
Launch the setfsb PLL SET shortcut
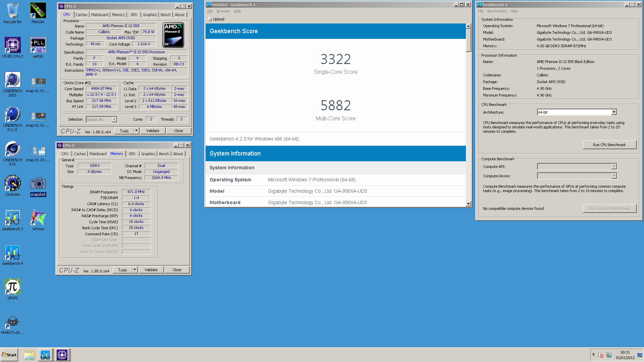(x=38, y=48)
